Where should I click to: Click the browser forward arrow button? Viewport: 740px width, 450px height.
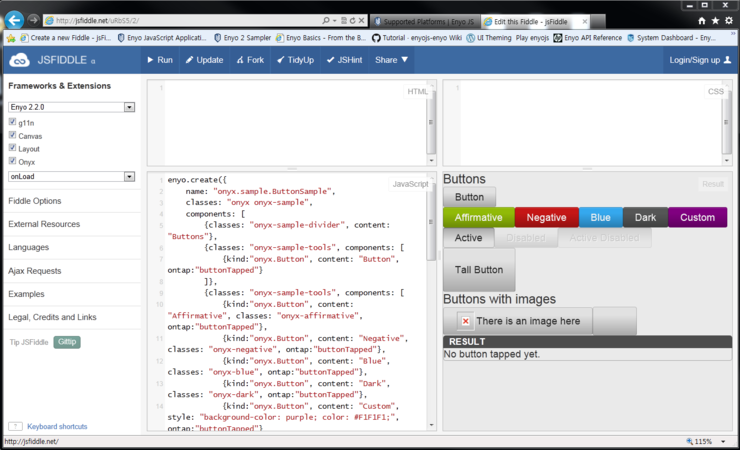(x=33, y=20)
